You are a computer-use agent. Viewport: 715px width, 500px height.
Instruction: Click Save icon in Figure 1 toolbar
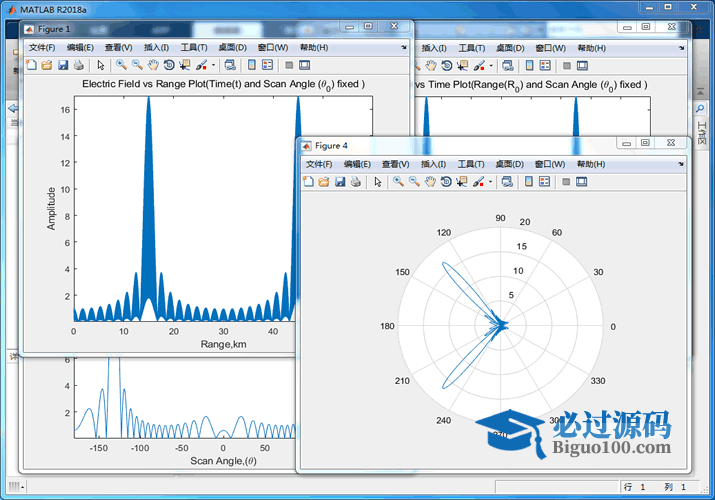tap(63, 65)
